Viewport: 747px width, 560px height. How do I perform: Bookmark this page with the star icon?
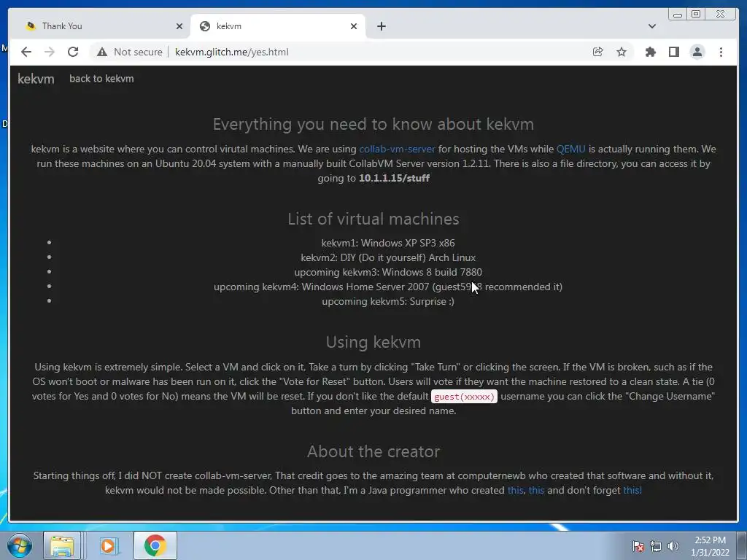coord(622,52)
